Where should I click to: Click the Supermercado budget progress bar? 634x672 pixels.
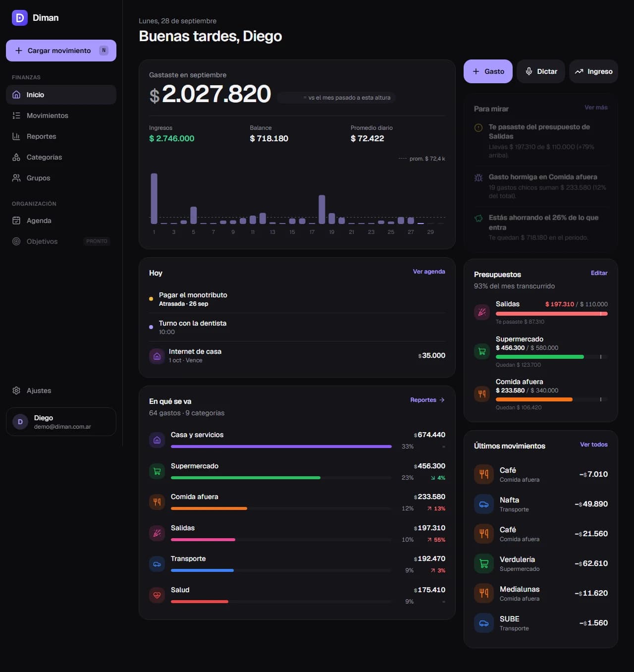click(552, 357)
